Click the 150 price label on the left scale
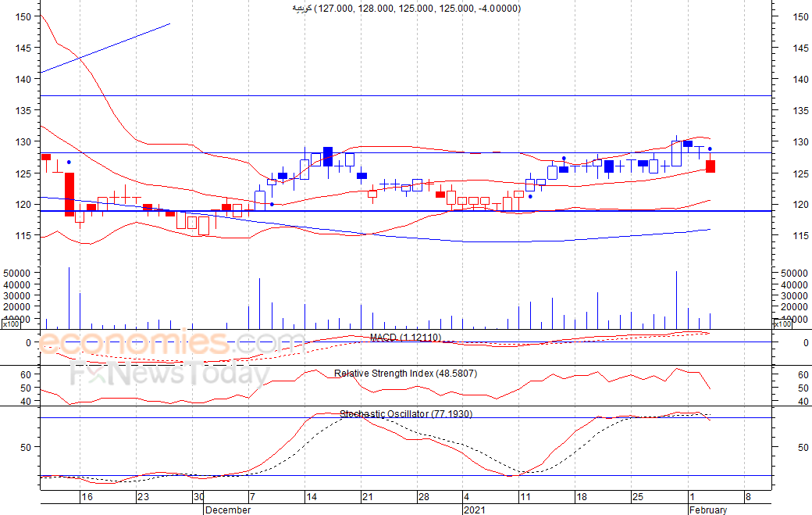 tap(23, 16)
